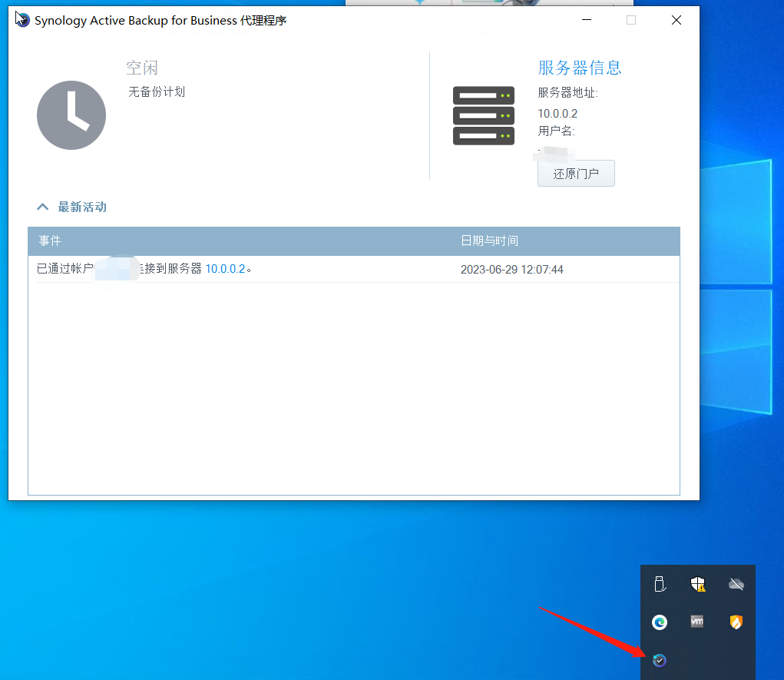This screenshot has width=784, height=680.
Task: Open the orange shield antivirus tray icon
Action: (736, 622)
